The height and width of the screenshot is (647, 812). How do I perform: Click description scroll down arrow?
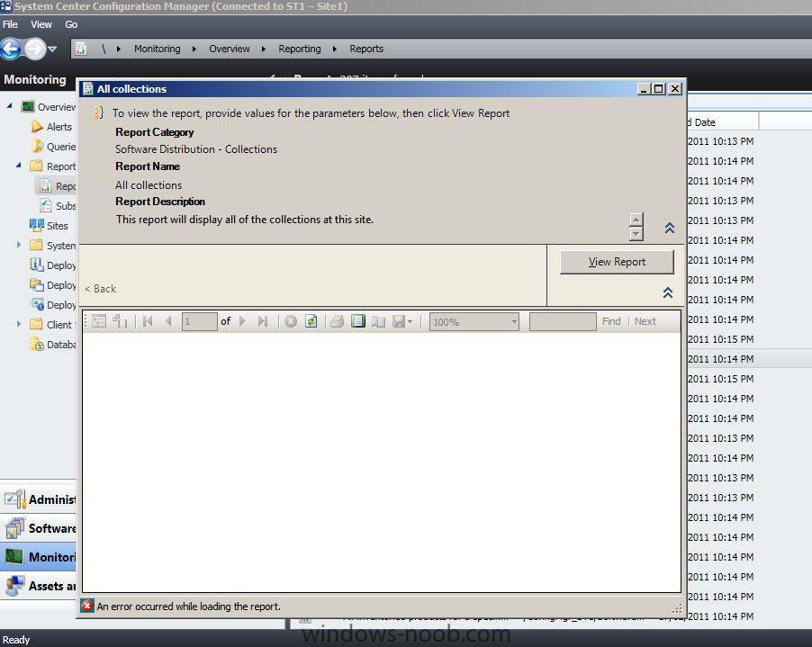point(636,234)
